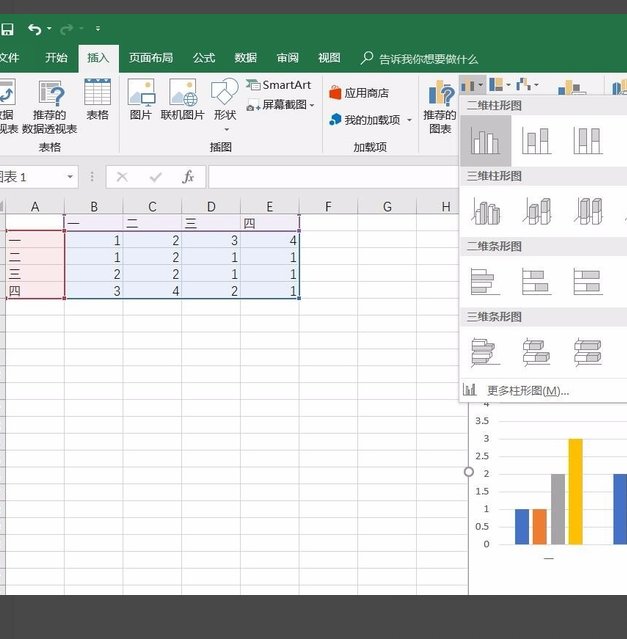Choose 3D 100% stacked column chart
The image size is (627, 639).
pos(587,211)
